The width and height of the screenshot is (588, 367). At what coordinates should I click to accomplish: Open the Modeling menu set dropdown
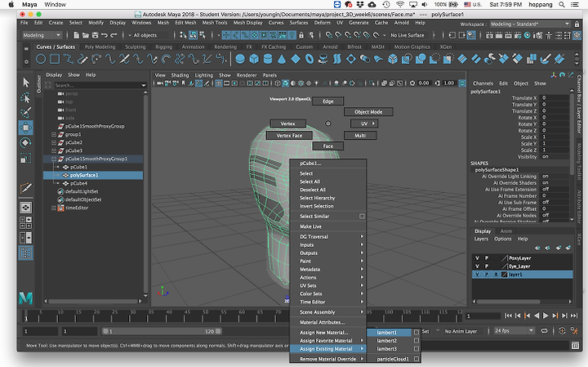(42, 35)
